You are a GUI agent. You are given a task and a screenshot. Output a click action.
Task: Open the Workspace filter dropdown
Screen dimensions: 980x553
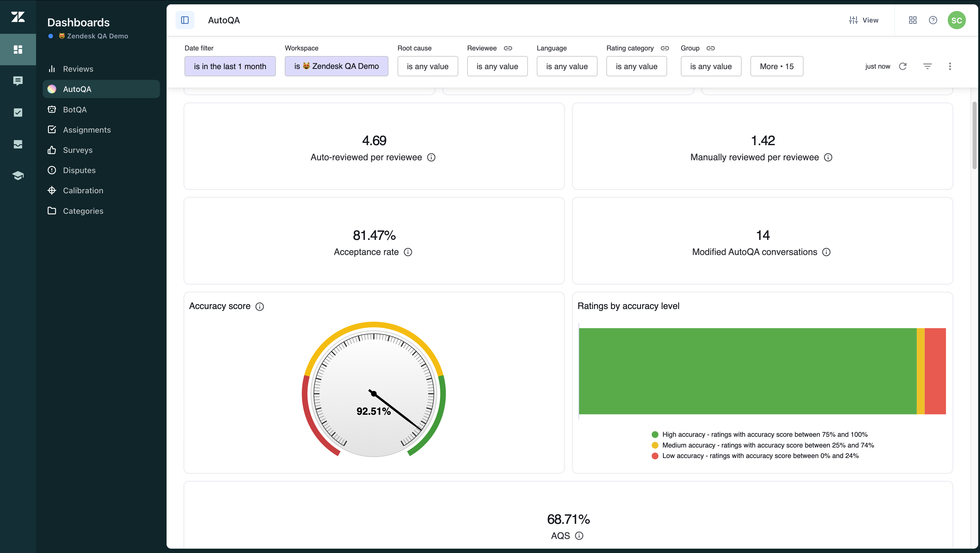coord(336,66)
